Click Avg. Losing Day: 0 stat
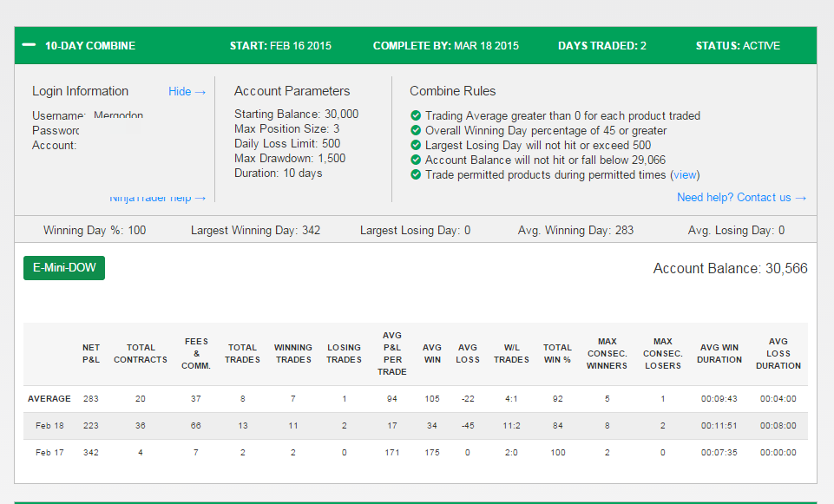The image size is (834, 504). 736,230
